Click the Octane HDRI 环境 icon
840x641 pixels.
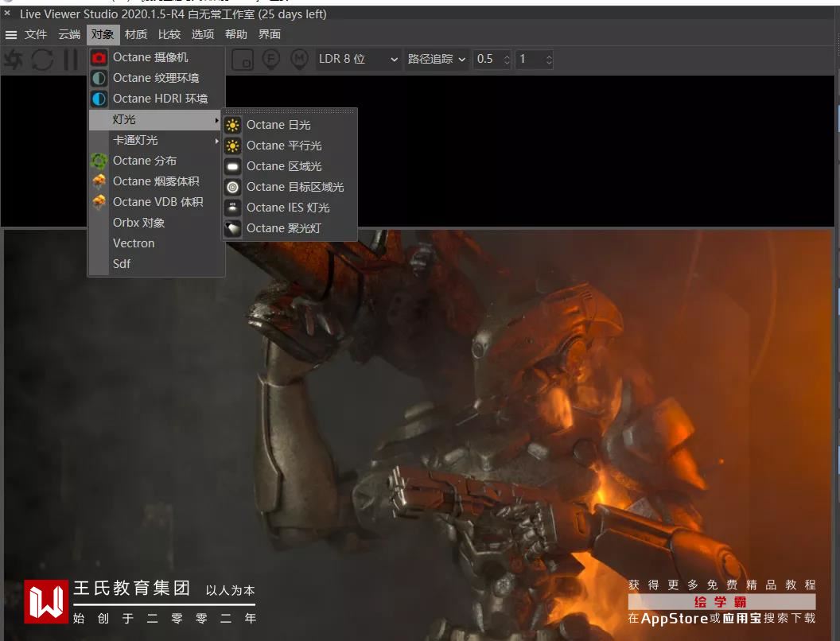(99, 99)
